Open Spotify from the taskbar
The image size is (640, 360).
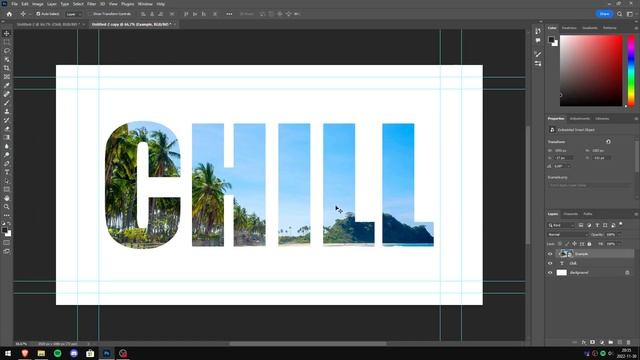(58, 353)
